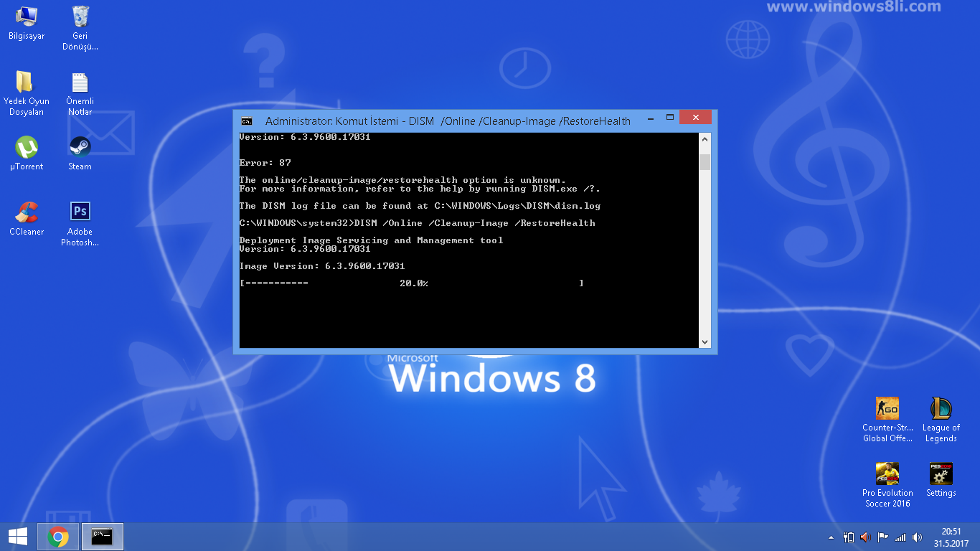Open the PES Settings shortcut

(x=941, y=480)
